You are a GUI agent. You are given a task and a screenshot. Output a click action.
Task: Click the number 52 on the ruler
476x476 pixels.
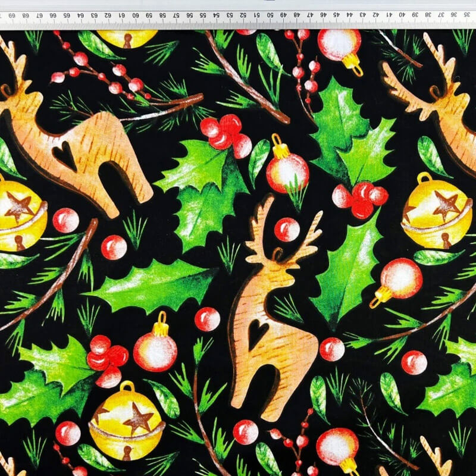point(243,14)
